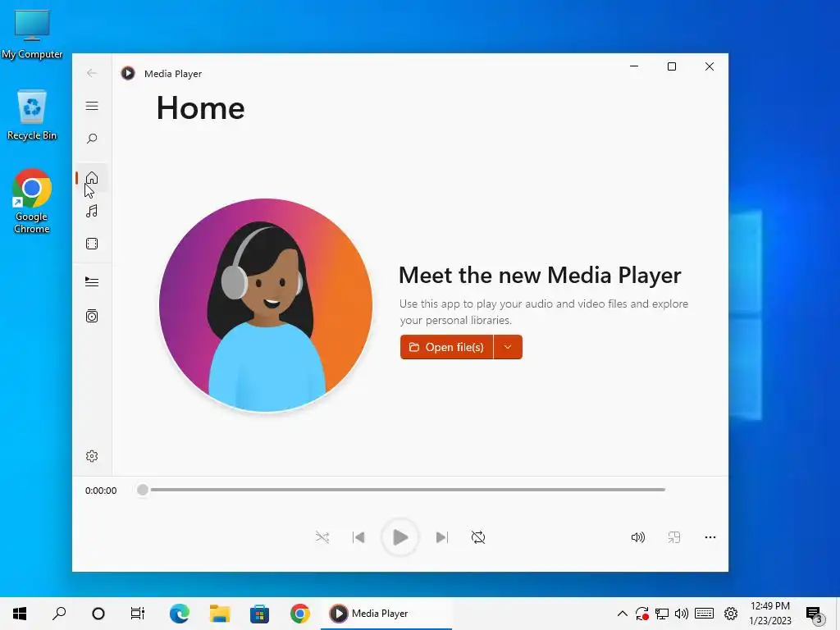Switch to mini player view

(674, 536)
